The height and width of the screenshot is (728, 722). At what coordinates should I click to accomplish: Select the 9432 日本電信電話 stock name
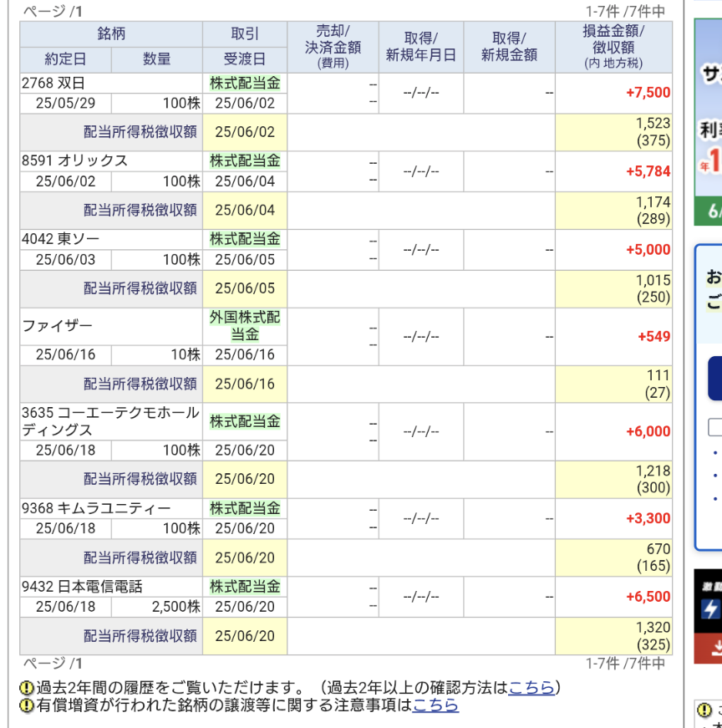click(x=82, y=587)
